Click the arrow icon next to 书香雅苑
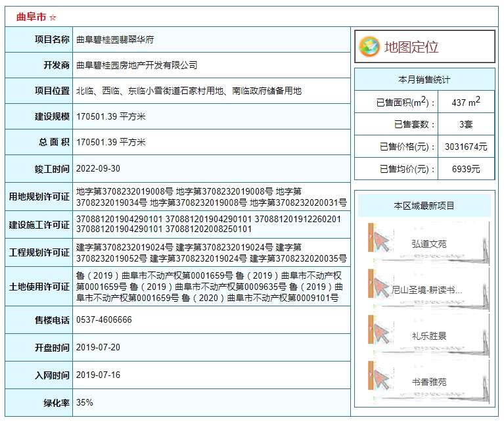 click(381, 380)
